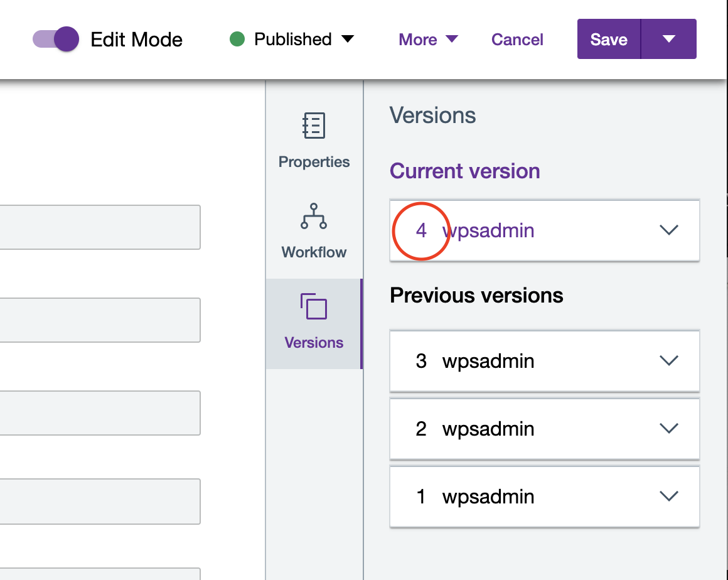Select previous version 2 wpsadmin row
This screenshot has width=728, height=580.
(488, 429)
